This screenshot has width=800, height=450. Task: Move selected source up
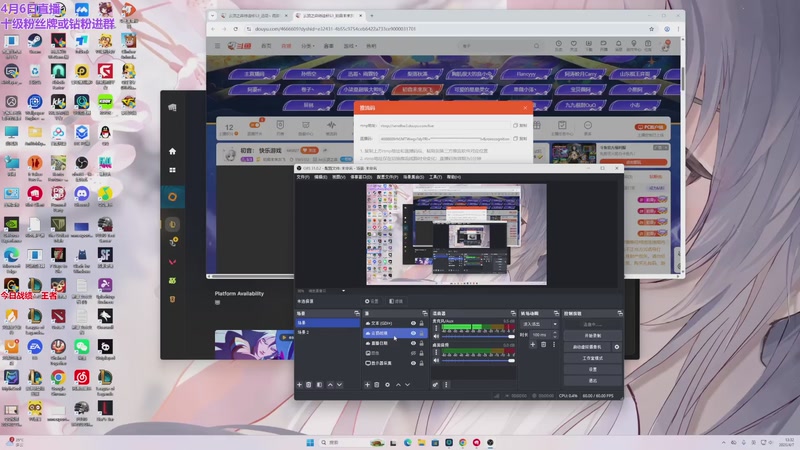tap(398, 385)
